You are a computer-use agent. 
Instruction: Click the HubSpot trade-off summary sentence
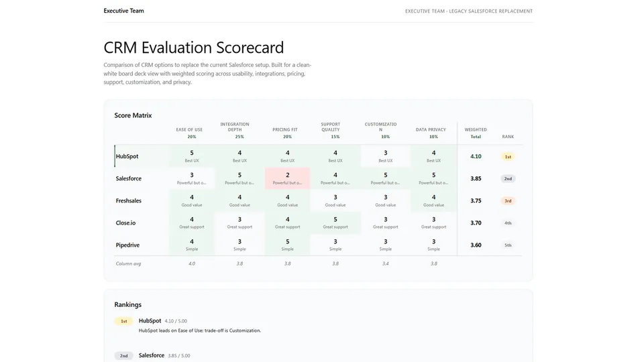[x=200, y=330]
